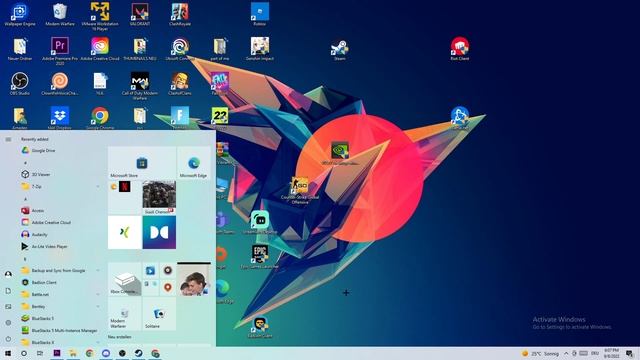This screenshot has height=360, width=640.
Task: Open the Badlion Client desktop icon
Action: pyautogui.click(x=260, y=327)
